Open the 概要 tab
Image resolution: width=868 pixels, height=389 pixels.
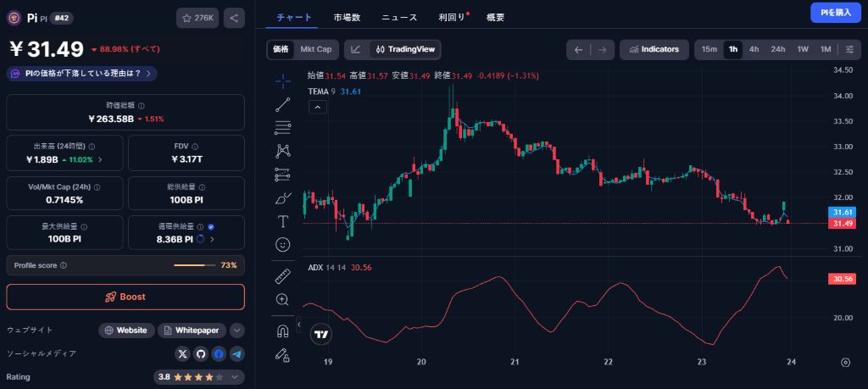pos(495,18)
